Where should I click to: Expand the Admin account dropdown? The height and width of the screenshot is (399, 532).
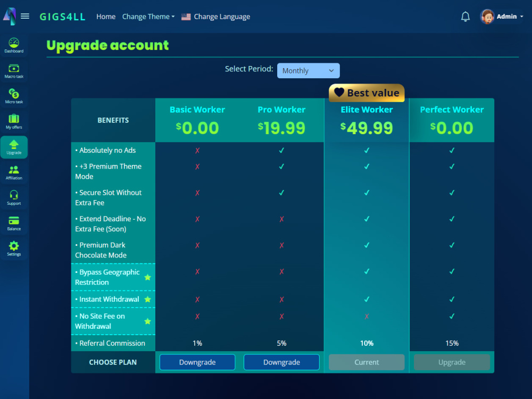pyautogui.click(x=510, y=16)
